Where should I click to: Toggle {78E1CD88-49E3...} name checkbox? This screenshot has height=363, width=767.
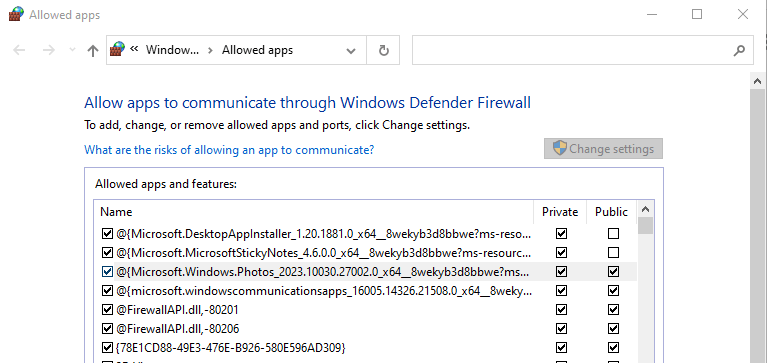(x=107, y=348)
